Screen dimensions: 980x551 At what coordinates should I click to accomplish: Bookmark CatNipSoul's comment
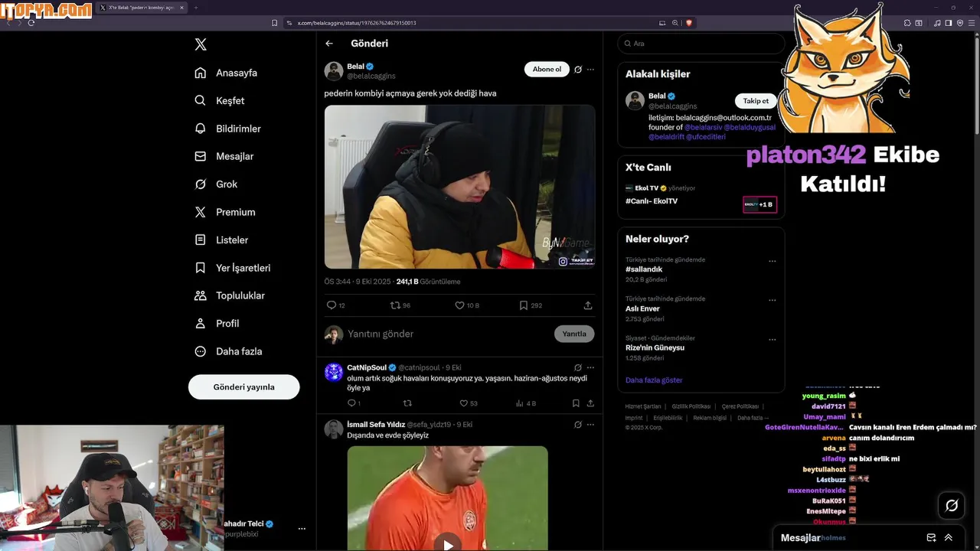(x=576, y=403)
